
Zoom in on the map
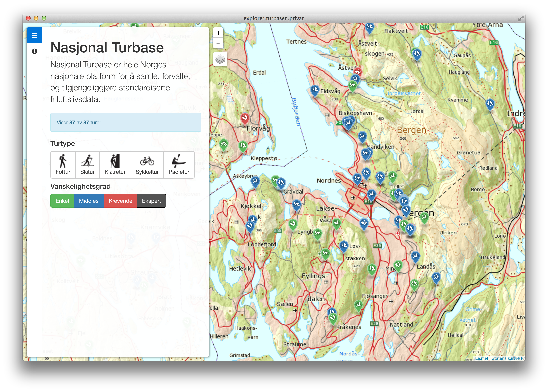point(218,33)
